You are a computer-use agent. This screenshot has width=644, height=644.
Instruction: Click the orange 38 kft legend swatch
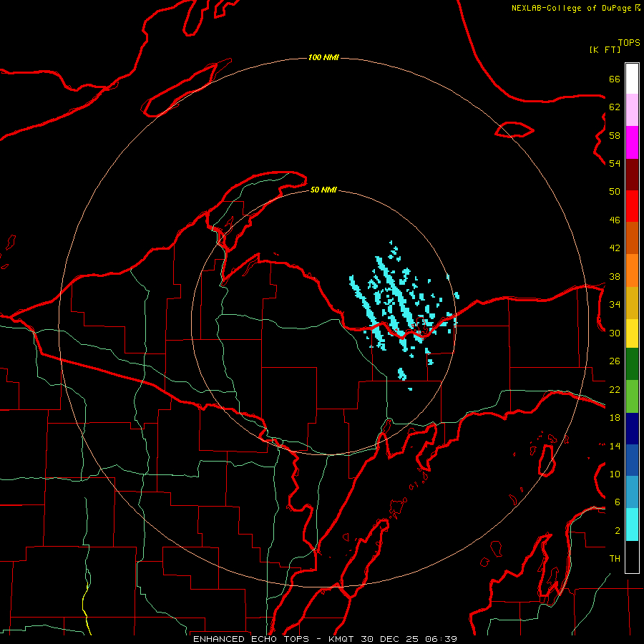pos(632,270)
